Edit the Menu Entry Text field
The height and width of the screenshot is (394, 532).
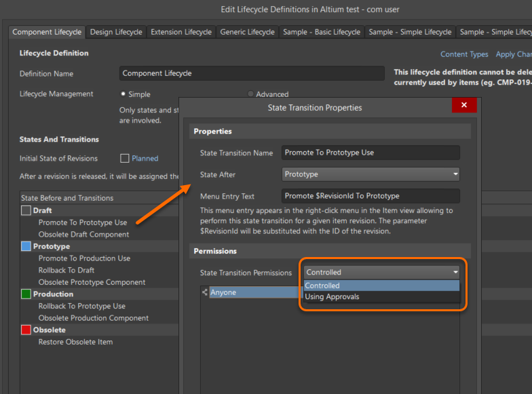click(x=370, y=196)
